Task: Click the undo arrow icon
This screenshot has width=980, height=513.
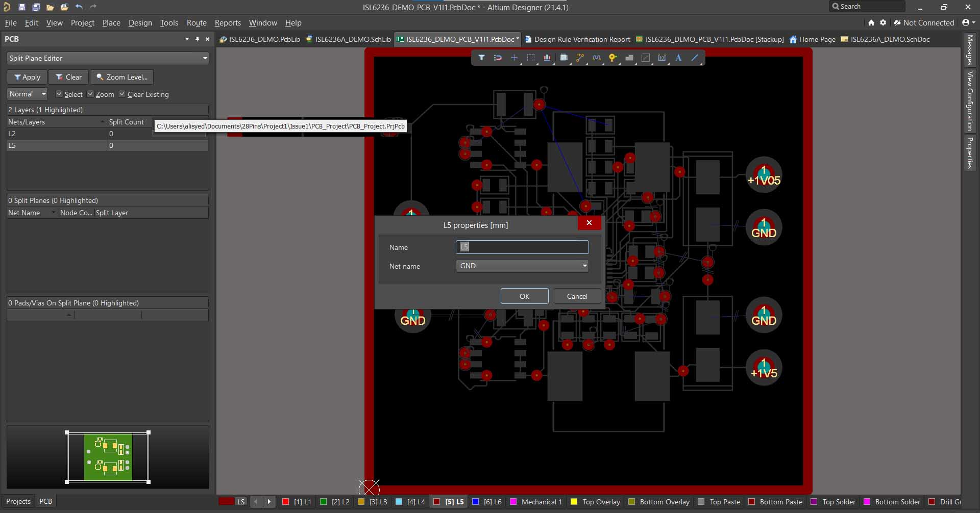Action: pos(79,7)
